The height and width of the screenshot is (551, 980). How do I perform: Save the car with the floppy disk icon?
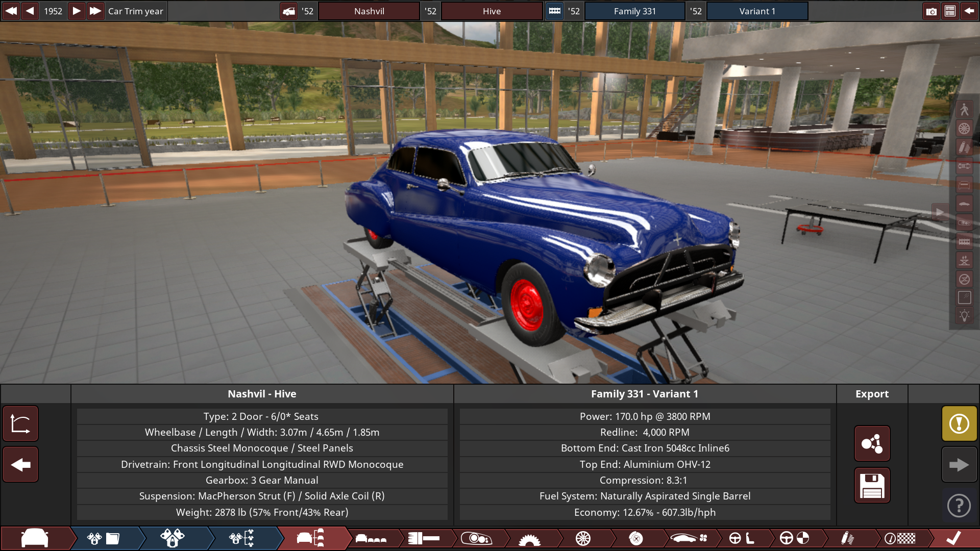[x=872, y=485]
